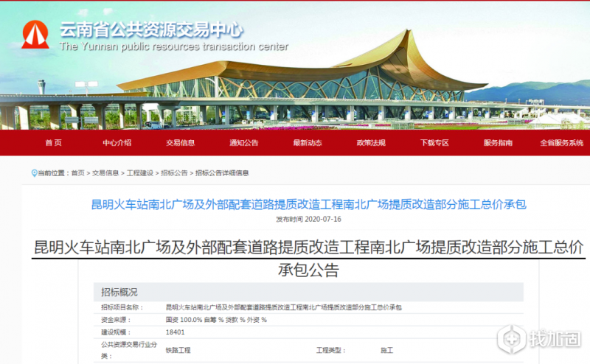This screenshot has height=364, width=590.
Task: Open 政策法规 from the navigation bar
Action: [x=372, y=142]
